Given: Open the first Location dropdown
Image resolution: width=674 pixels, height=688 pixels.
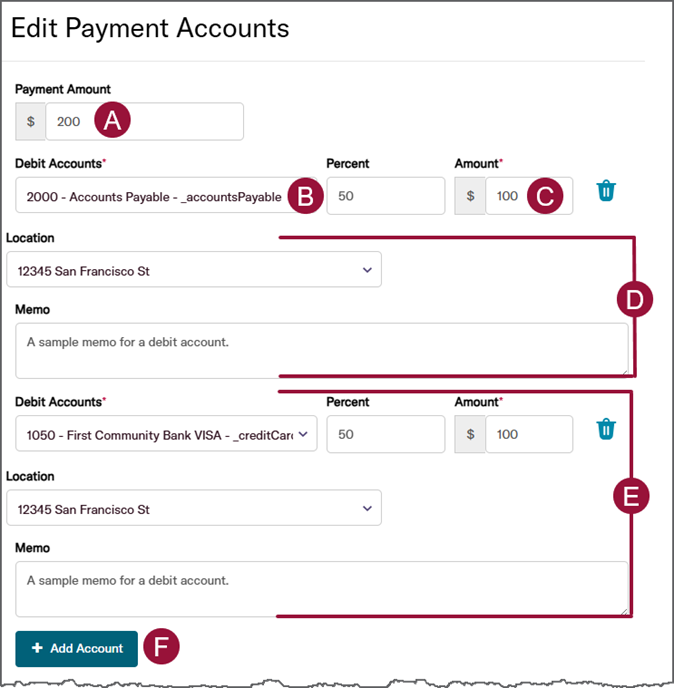Looking at the screenshot, I should (194, 270).
